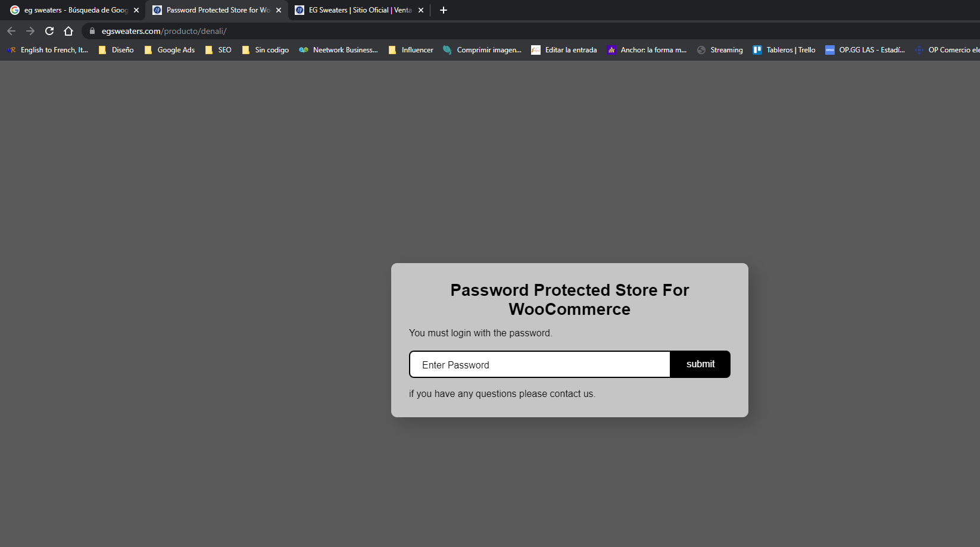
Task: Open a new browser tab
Action: [x=443, y=10]
